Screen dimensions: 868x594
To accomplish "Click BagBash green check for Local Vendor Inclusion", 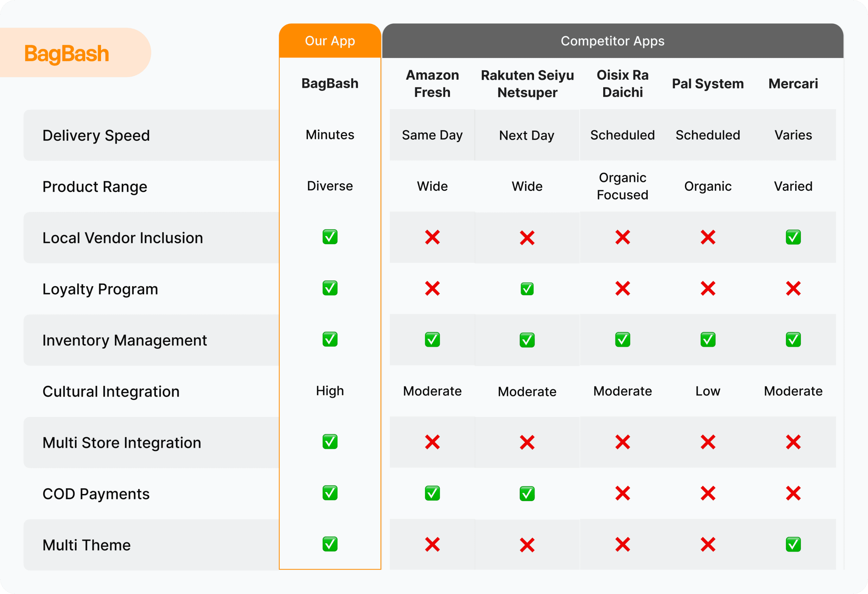I will pos(330,237).
